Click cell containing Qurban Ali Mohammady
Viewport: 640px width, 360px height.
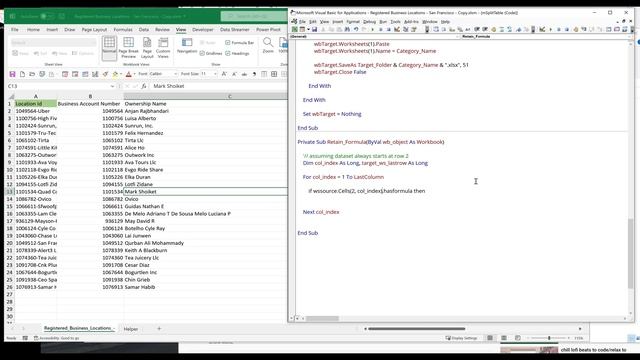pyautogui.click(x=206, y=243)
